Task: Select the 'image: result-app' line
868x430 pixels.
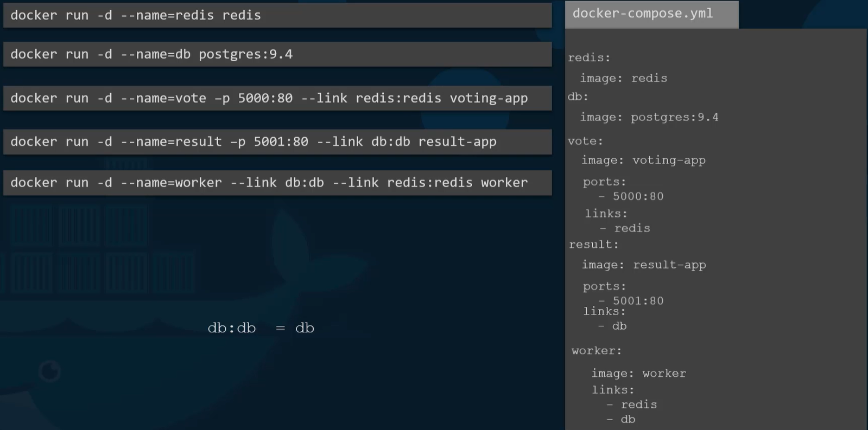Action: tap(644, 265)
